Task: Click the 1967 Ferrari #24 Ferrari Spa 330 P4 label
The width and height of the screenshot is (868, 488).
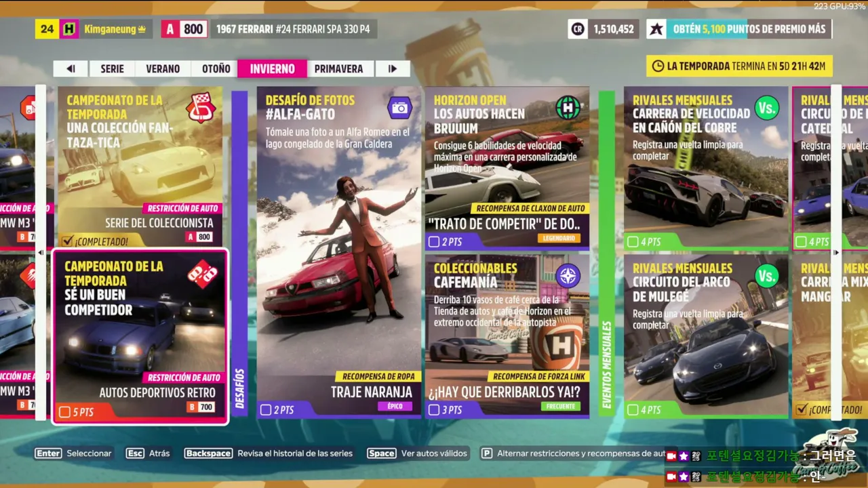Action: 294,29
